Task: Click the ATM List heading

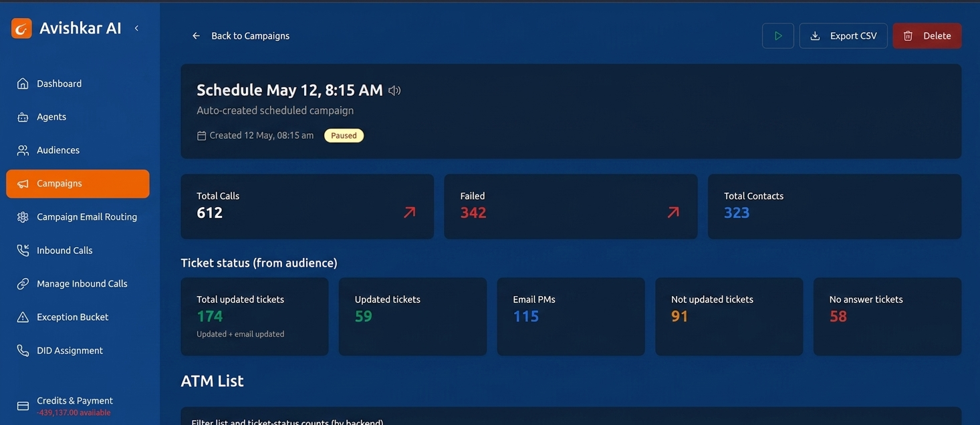Action: click(x=213, y=381)
